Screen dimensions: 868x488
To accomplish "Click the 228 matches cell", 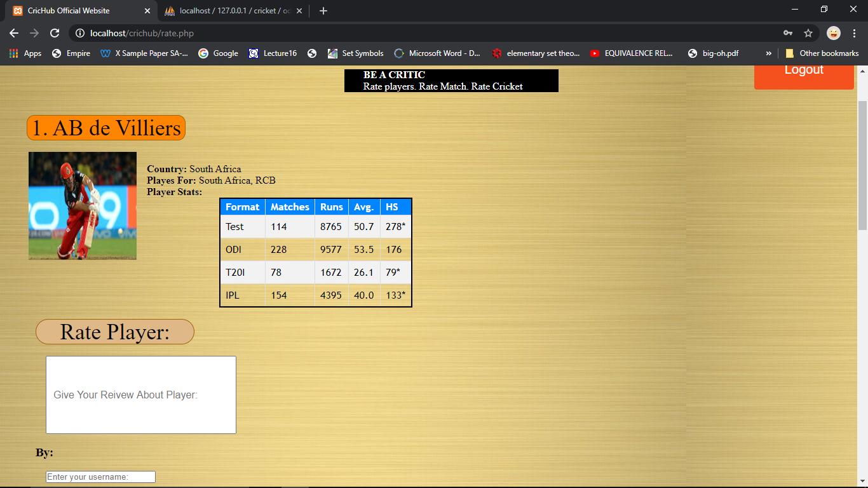I will (x=290, y=249).
